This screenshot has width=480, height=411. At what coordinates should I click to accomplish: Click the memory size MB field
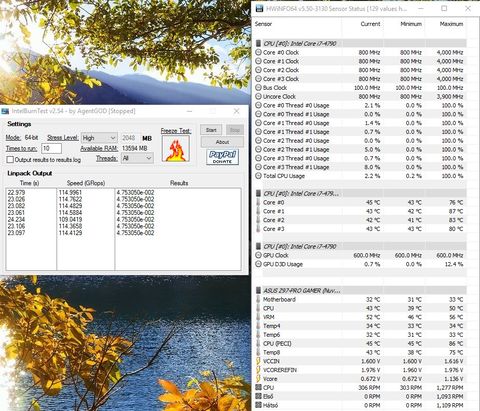[130, 138]
